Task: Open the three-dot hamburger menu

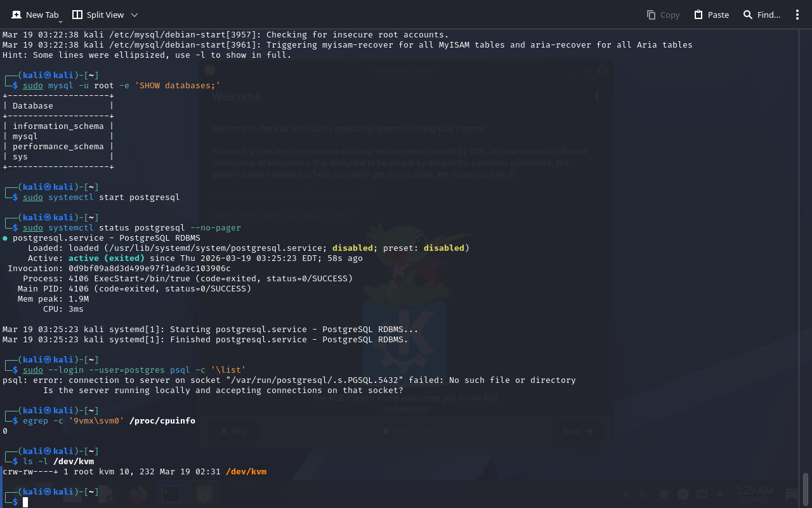Action: 797,15
